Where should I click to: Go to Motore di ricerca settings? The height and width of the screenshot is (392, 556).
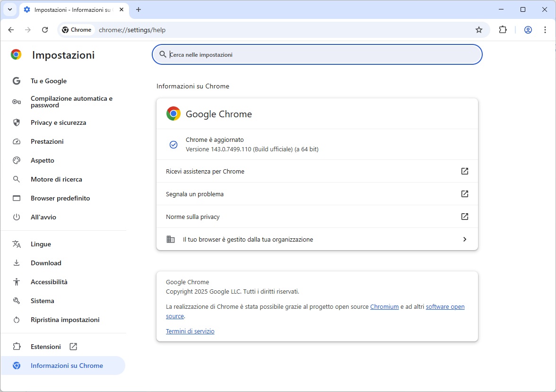(56, 179)
